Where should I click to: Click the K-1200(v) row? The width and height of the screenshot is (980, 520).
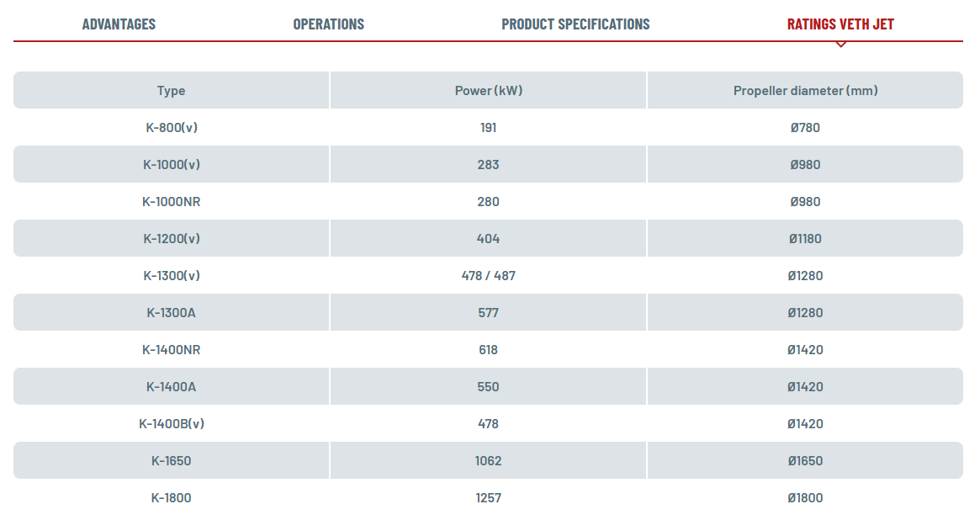(x=170, y=238)
